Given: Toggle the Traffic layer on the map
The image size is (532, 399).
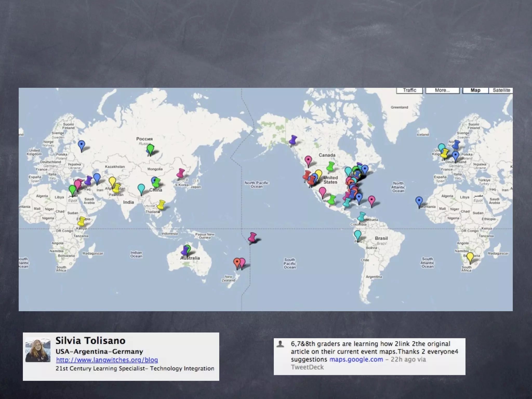Looking at the screenshot, I should (x=409, y=90).
